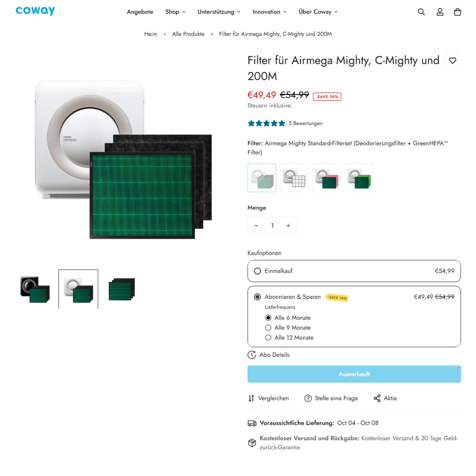
Task: Open the user account icon
Action: tap(440, 12)
